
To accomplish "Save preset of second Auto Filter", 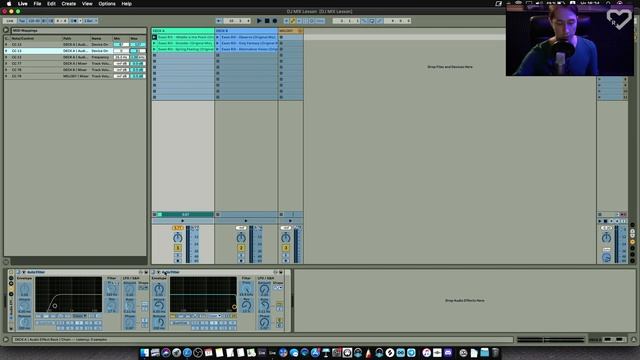I will click(x=281, y=272).
